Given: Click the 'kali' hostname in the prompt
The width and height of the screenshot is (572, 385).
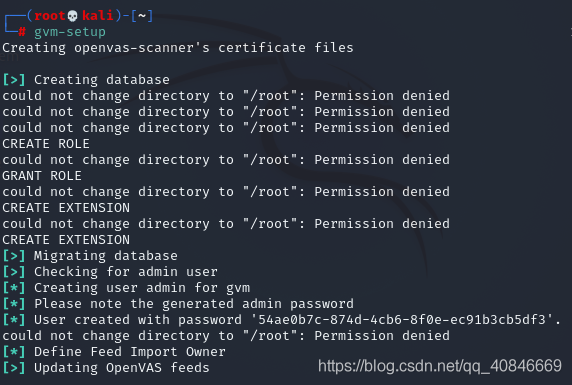Looking at the screenshot, I should tap(98, 16).
